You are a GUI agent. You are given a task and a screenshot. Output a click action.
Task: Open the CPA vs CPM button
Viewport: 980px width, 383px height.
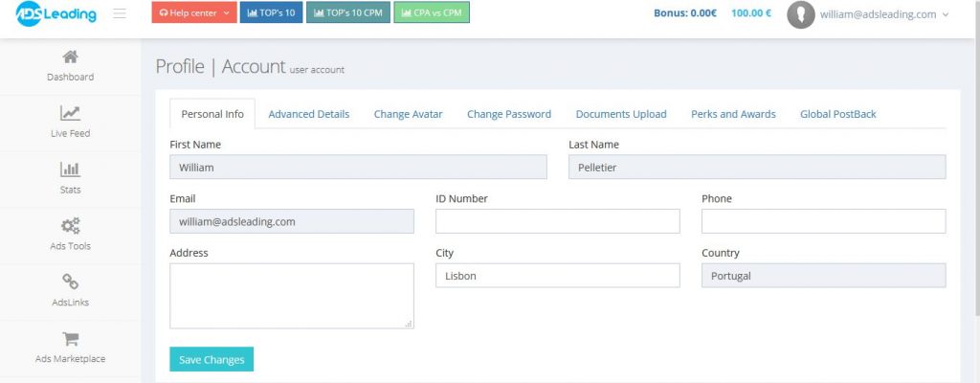point(432,12)
